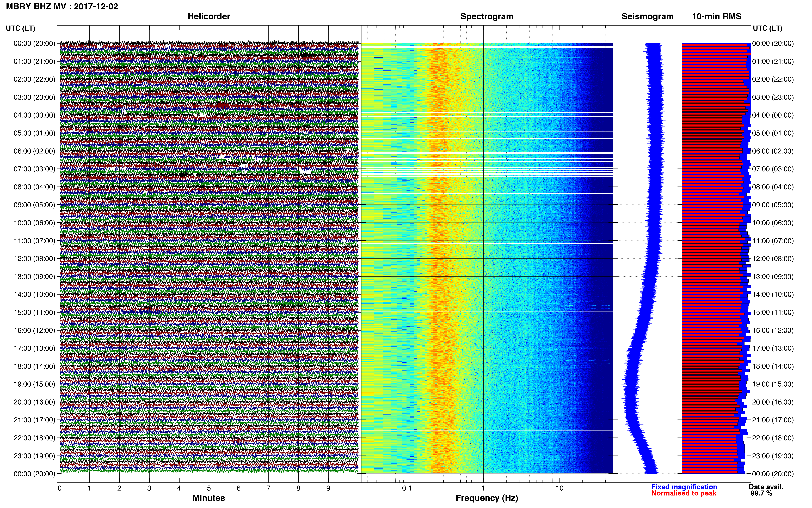The height and width of the screenshot is (508, 812).
Task: Click the Minutes axis tick label "8"
Action: coord(298,488)
